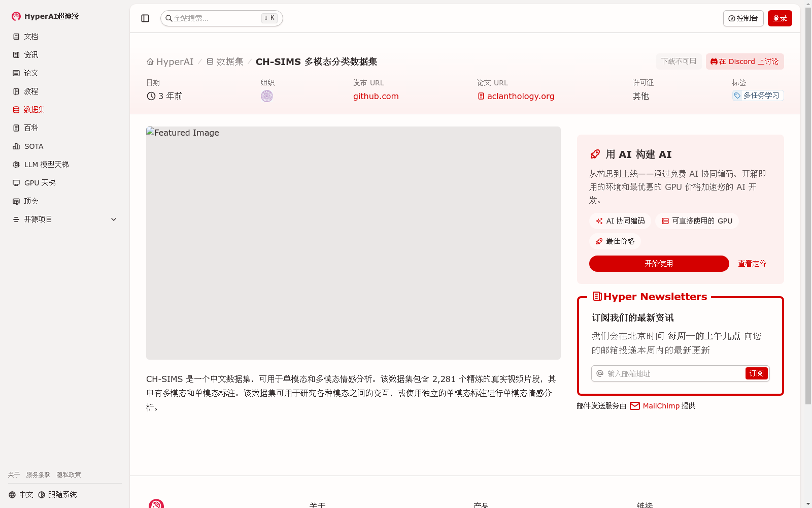This screenshot has height=508, width=812.
Task: Open the 控制台 console button
Action: click(x=743, y=18)
